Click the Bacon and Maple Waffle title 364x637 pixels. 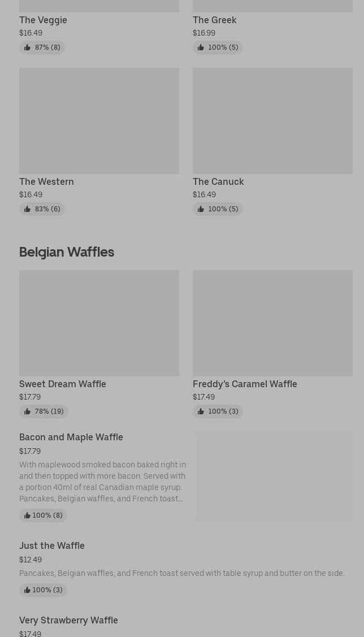pyautogui.click(x=71, y=437)
